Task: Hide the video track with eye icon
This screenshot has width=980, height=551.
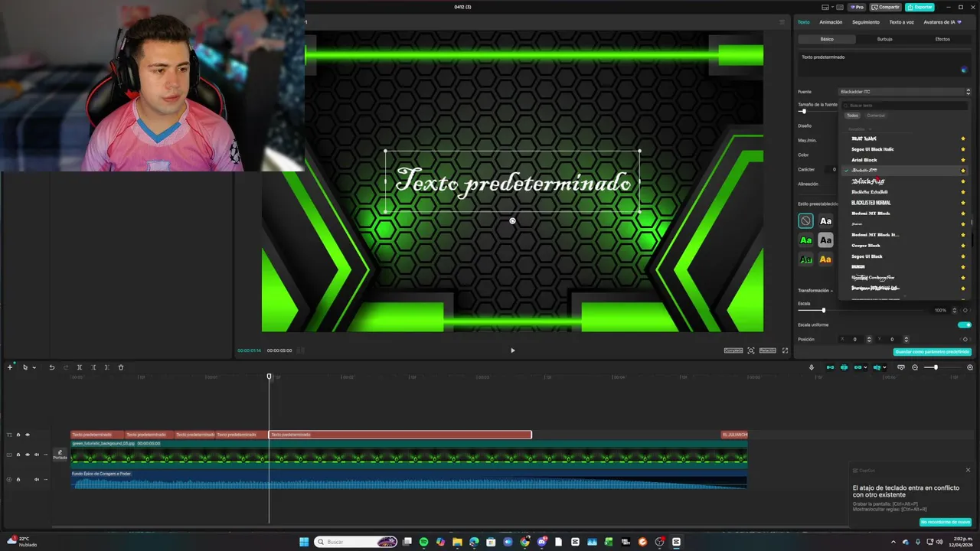Action: 28,455
